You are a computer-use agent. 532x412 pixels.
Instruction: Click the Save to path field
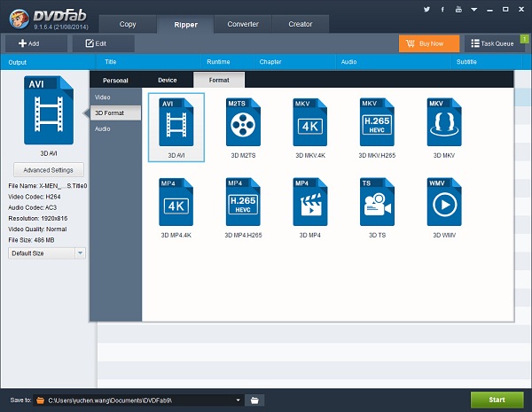[x=140, y=400]
